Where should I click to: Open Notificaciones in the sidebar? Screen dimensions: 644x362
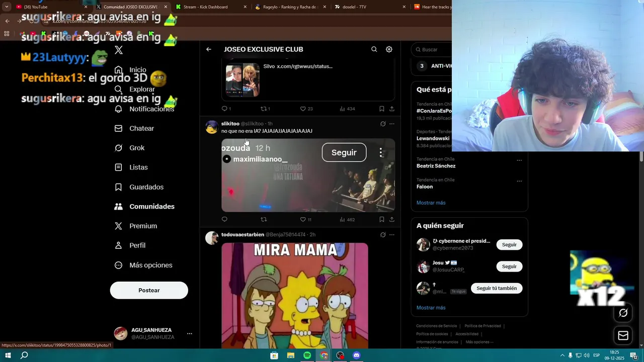pos(144,109)
